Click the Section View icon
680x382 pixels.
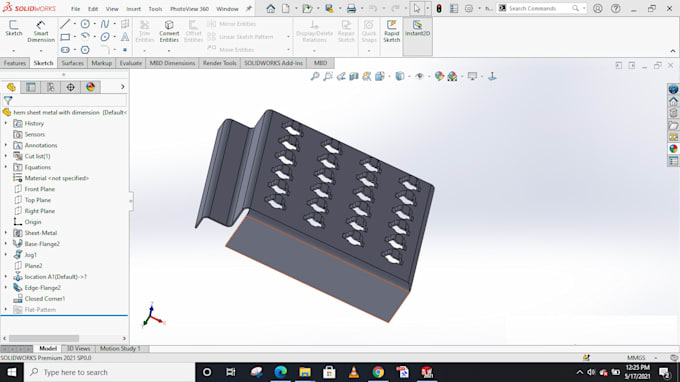354,76
